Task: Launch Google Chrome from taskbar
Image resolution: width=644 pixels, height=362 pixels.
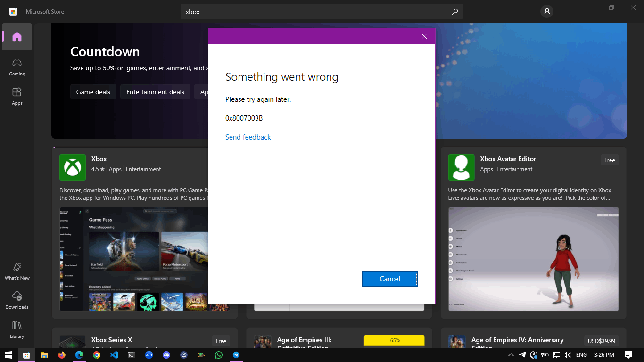Action: (97, 355)
